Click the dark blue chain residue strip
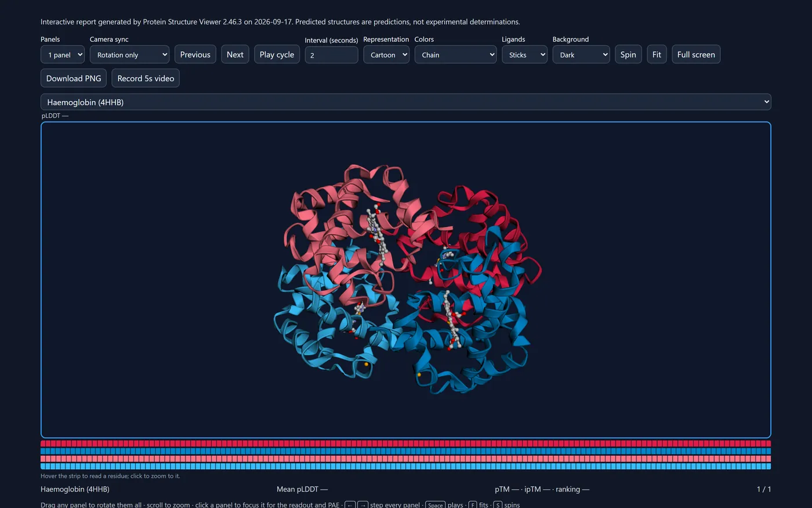Viewport: 812px width, 508px height. [x=406, y=451]
